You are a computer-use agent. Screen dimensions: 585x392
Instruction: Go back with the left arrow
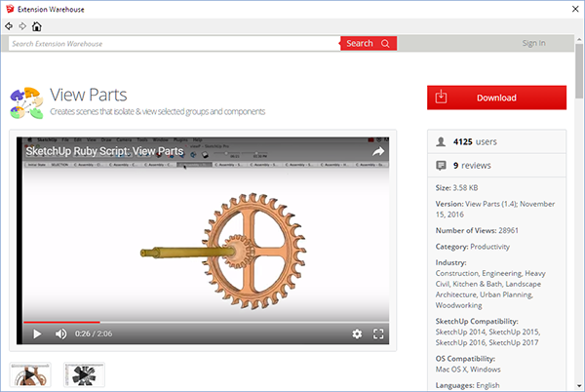(x=9, y=26)
